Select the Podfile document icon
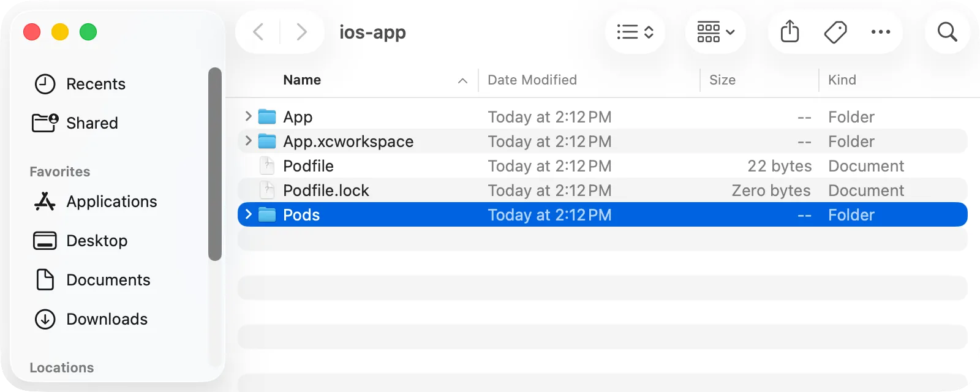The height and width of the screenshot is (392, 980). click(x=267, y=165)
